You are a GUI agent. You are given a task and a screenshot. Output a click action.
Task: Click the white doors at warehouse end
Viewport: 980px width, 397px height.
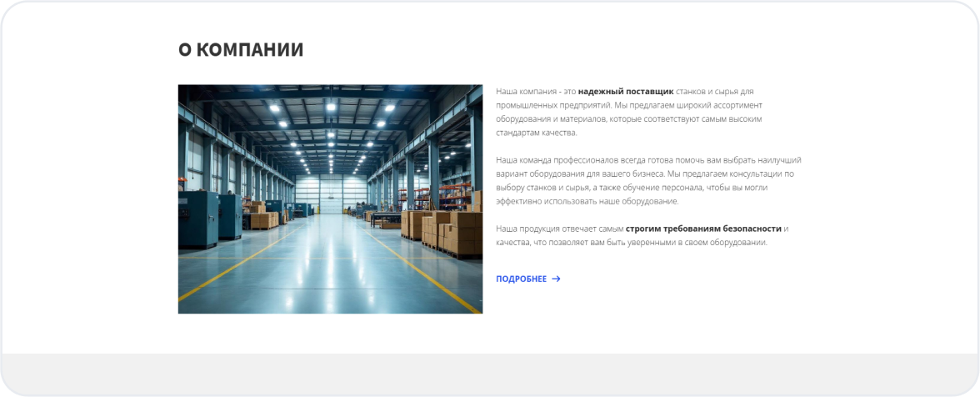click(x=331, y=193)
